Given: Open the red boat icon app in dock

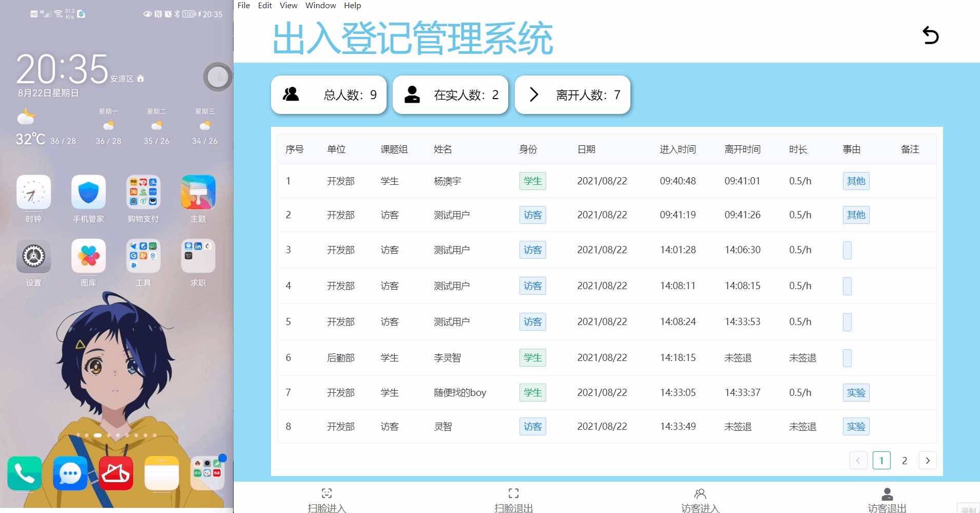Looking at the screenshot, I should click(x=116, y=473).
